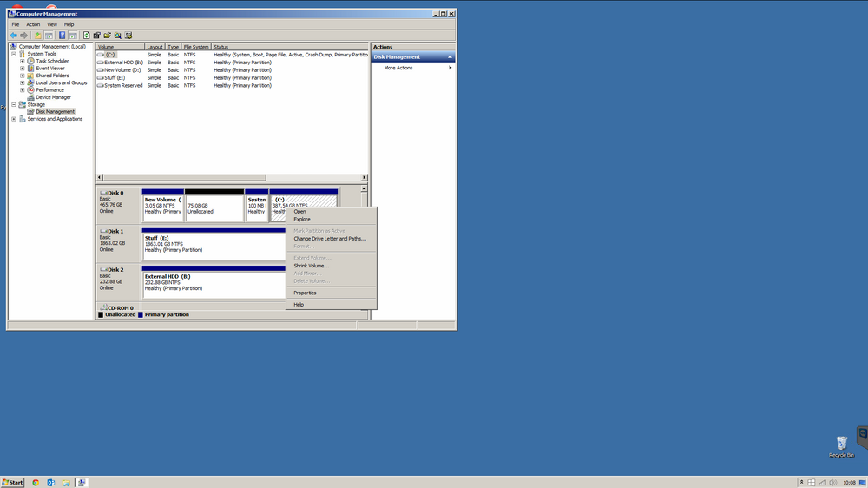Select the 75.08 GB Unallocated partition
The image size is (868, 488).
[214, 206]
